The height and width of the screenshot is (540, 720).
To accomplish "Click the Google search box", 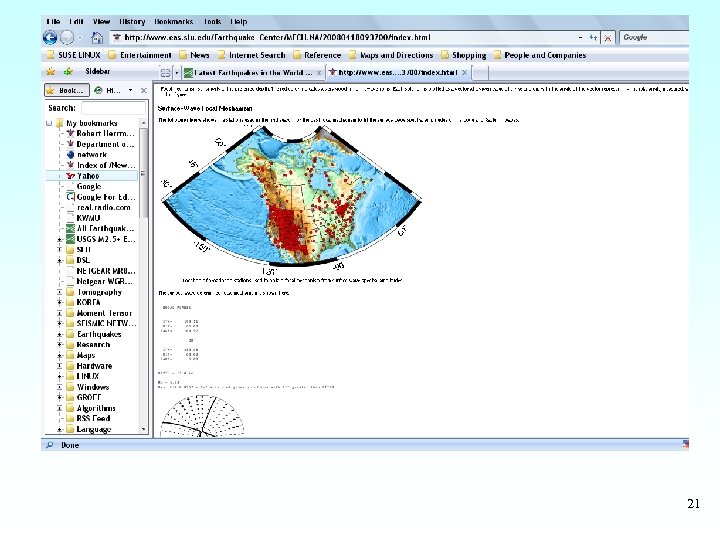I will [650, 37].
